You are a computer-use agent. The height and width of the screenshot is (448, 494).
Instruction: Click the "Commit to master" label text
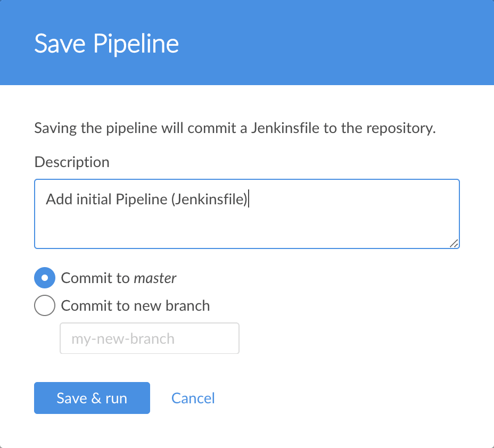119,278
